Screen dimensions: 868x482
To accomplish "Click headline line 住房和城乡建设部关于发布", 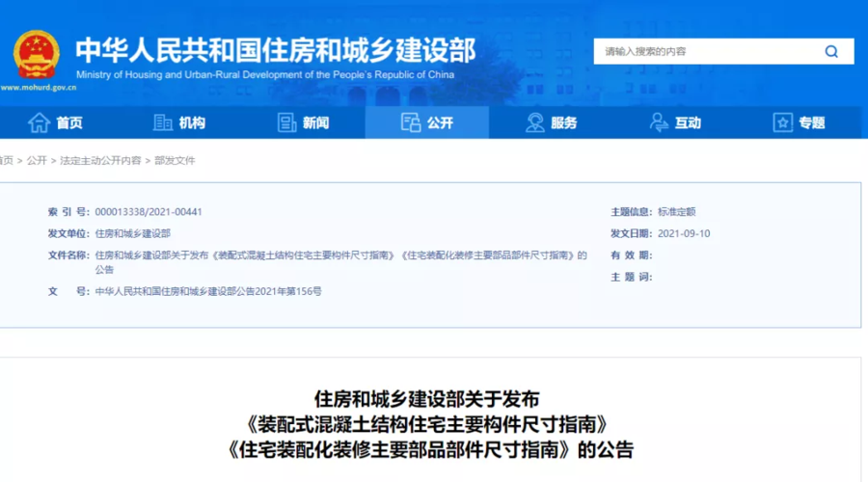I will pos(427,399).
